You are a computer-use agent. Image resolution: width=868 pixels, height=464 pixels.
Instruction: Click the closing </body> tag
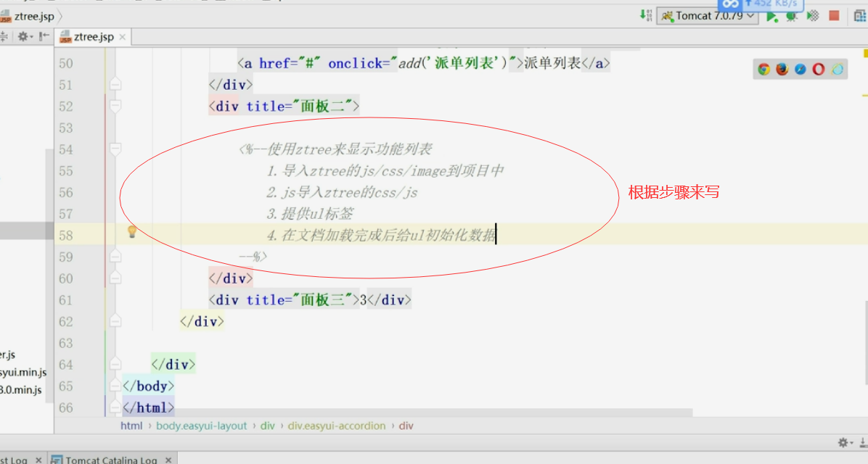click(x=148, y=386)
